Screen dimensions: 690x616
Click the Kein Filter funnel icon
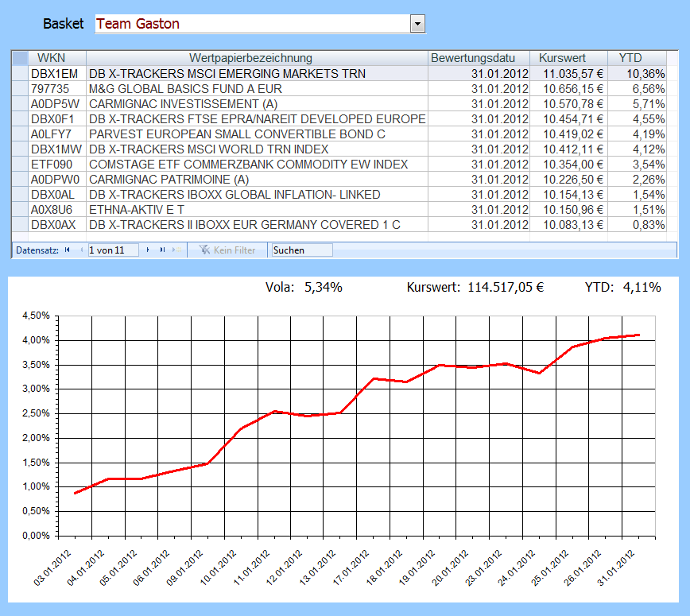[x=205, y=250]
